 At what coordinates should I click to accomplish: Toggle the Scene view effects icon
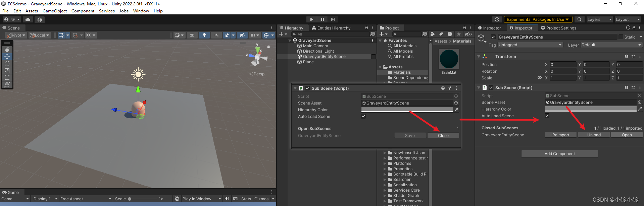(x=227, y=35)
